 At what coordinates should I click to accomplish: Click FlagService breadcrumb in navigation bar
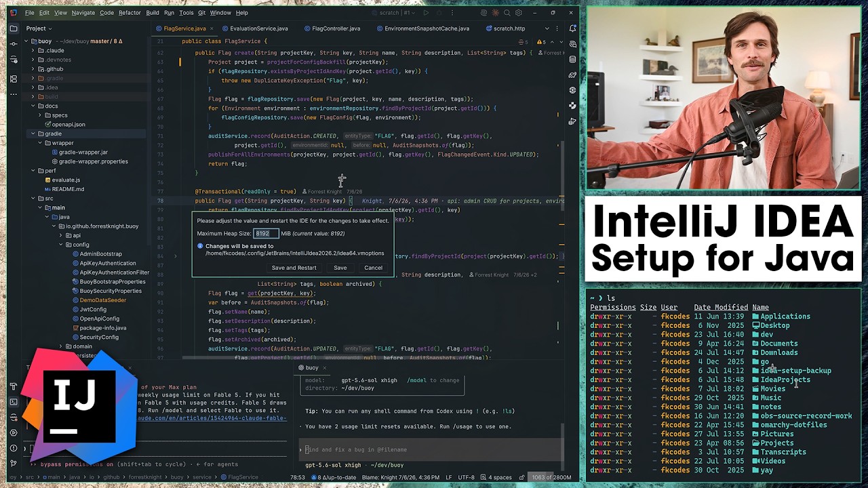tap(238, 477)
